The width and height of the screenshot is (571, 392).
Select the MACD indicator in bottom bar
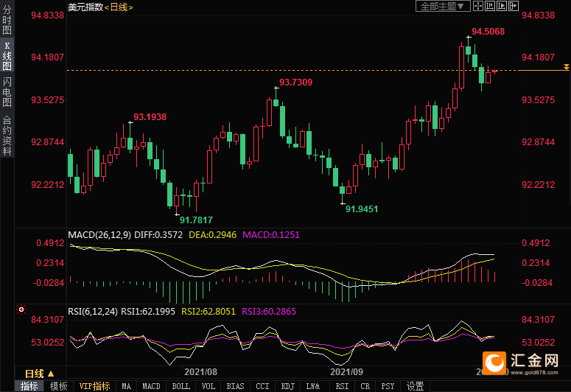pyautogui.click(x=151, y=386)
